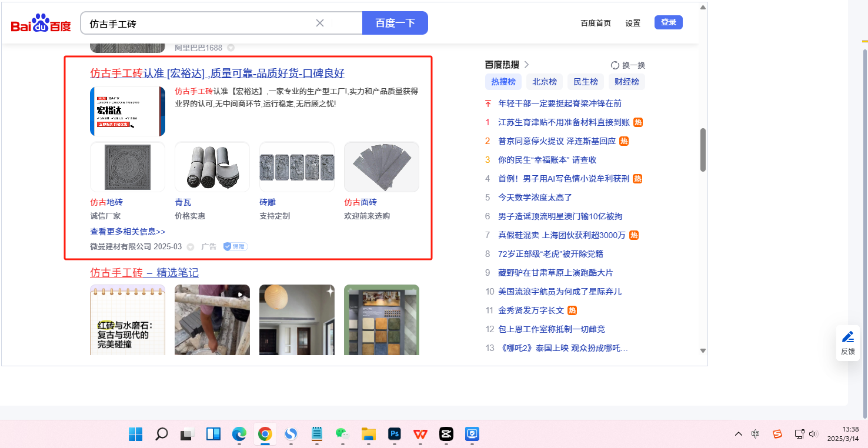The height and width of the screenshot is (448, 868).
Task: Open Windows taskbar search
Action: (x=162, y=434)
